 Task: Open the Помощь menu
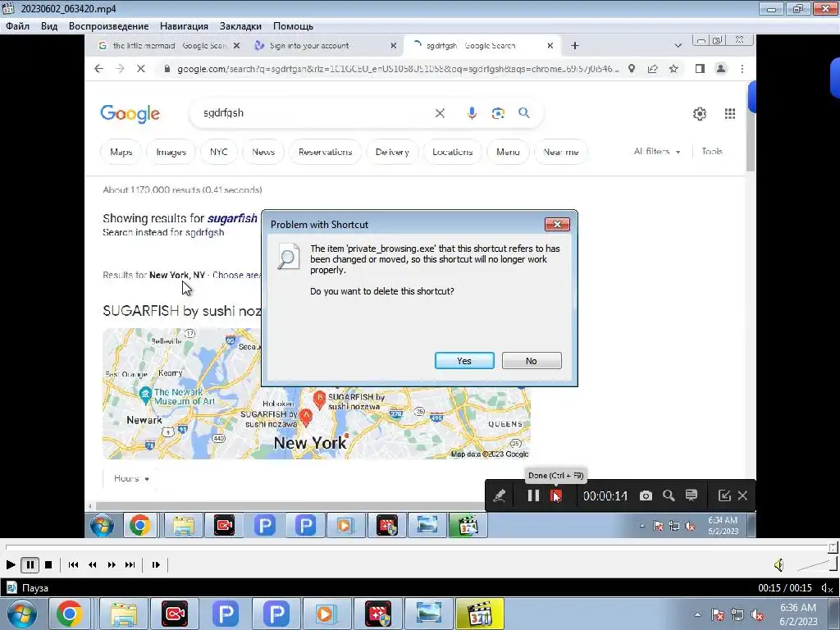[293, 26]
